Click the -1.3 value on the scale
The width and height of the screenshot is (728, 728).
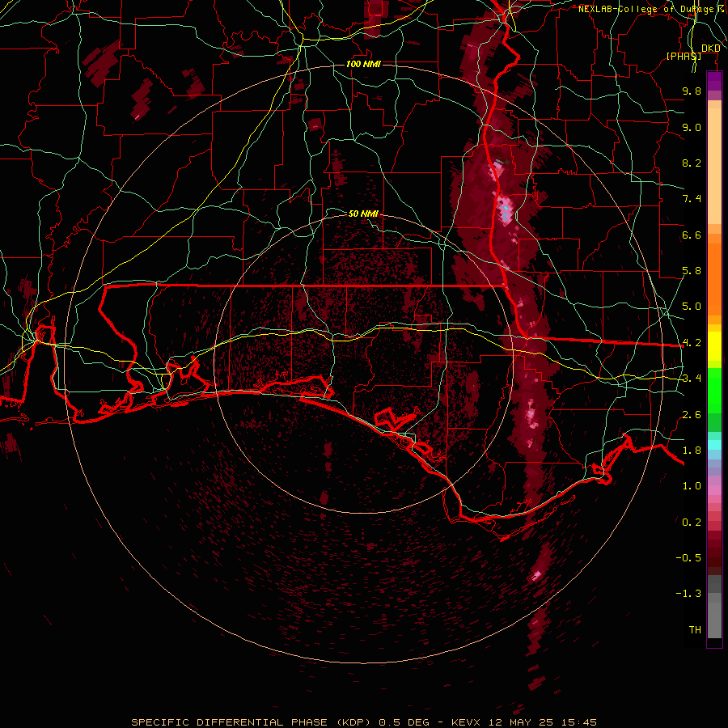(688, 594)
